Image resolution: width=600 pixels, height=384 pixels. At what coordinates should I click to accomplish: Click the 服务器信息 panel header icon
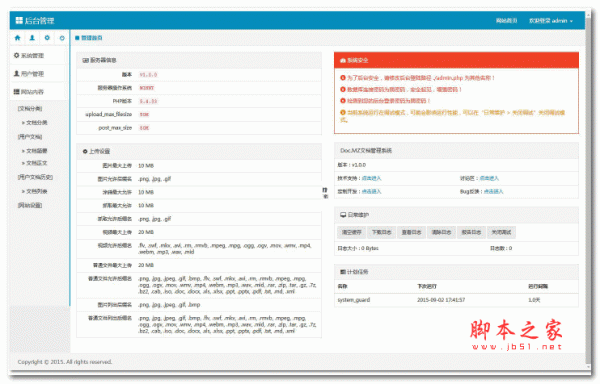click(86, 60)
